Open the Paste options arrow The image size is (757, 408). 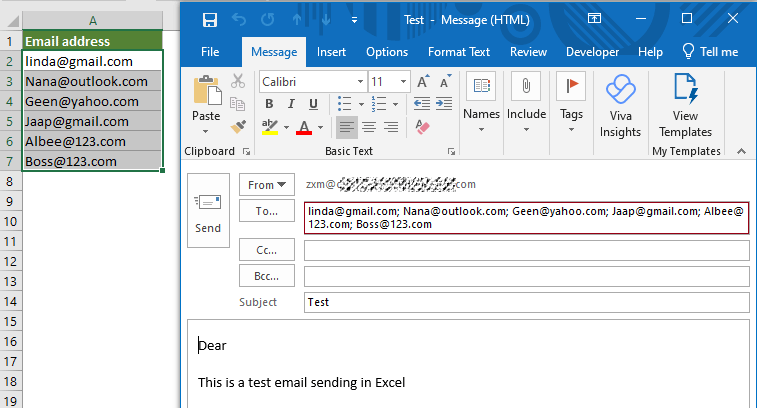coord(206,131)
